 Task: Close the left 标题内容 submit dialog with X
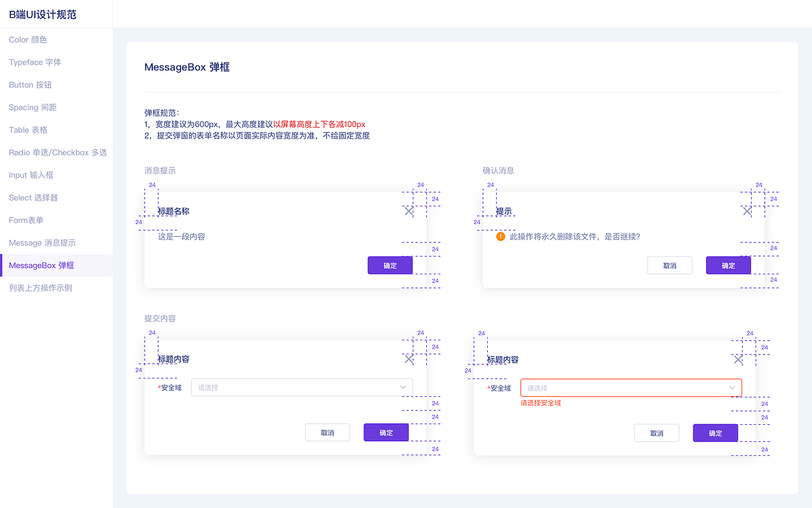[x=409, y=359]
